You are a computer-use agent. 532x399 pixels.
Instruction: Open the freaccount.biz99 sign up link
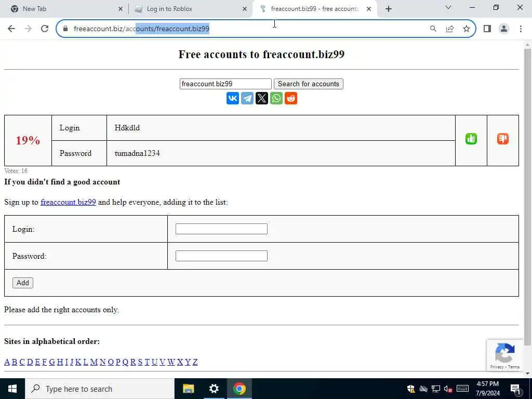pyautogui.click(x=68, y=202)
